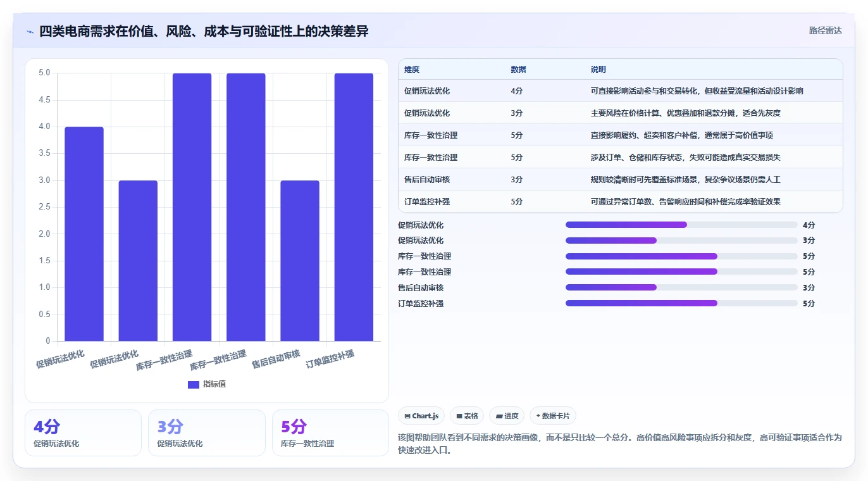Select the 表格 tag chip
The image size is (868, 481).
coord(467,416)
